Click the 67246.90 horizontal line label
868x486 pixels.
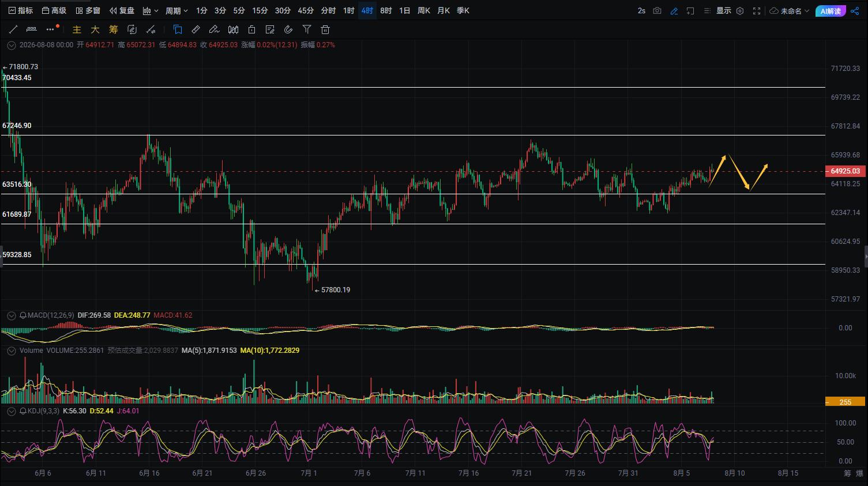[x=17, y=126]
